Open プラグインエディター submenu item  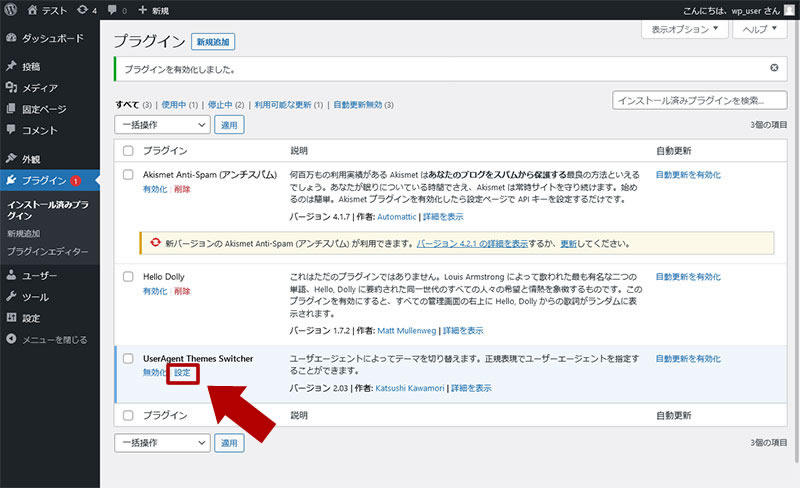coord(47,251)
